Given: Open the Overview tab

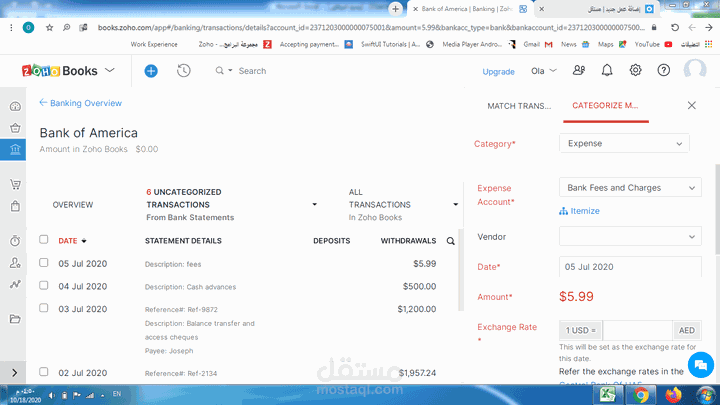Looking at the screenshot, I should [x=73, y=205].
